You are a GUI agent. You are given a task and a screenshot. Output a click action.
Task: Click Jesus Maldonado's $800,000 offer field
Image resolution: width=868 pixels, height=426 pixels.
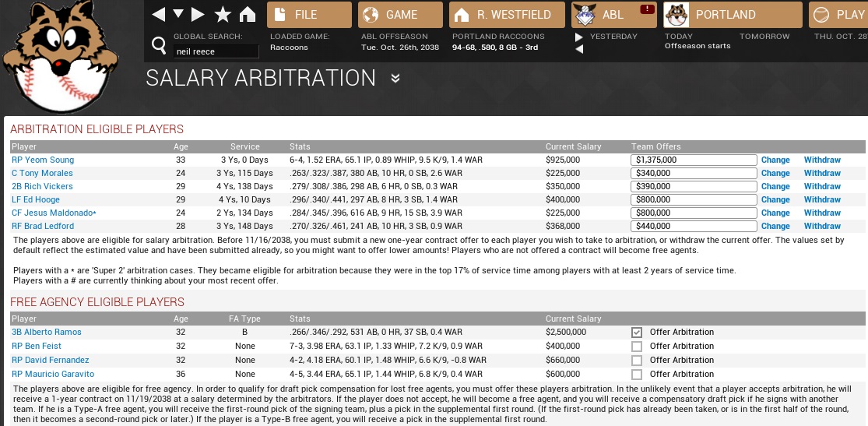694,213
